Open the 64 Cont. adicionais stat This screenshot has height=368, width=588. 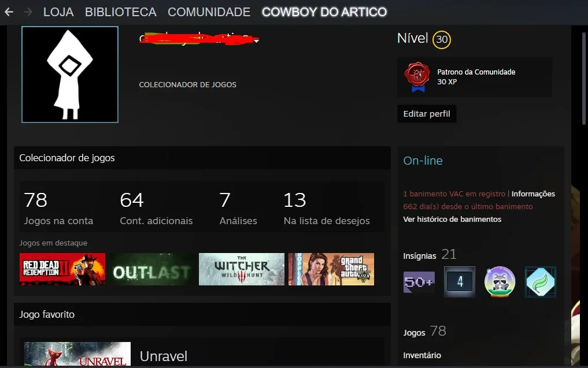click(156, 208)
